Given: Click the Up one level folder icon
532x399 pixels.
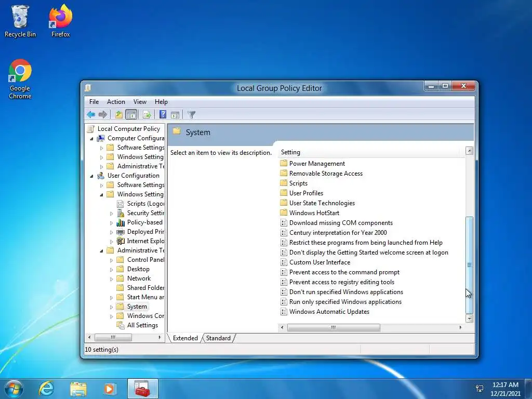Looking at the screenshot, I should (119, 115).
